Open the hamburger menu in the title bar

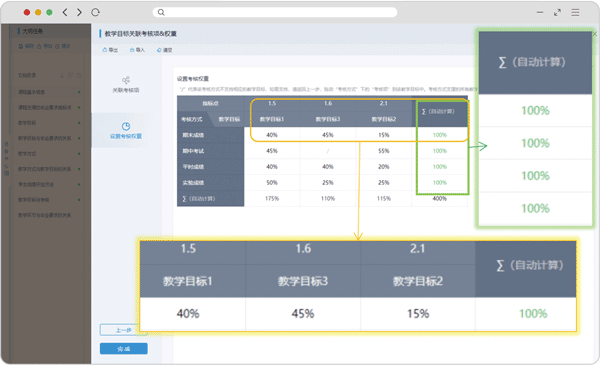575,13
